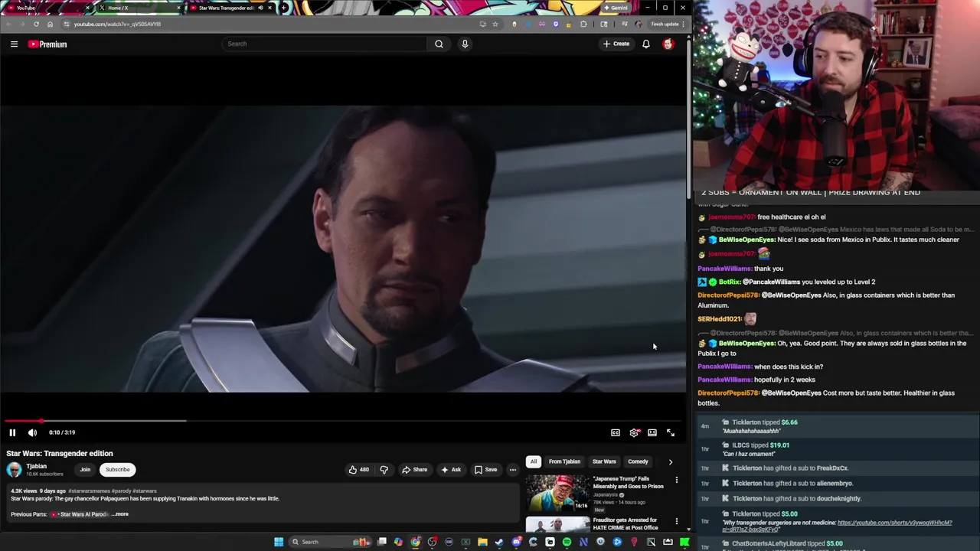Click the YouTube search magnifier button
This screenshot has height=551, width=980.
click(x=439, y=44)
